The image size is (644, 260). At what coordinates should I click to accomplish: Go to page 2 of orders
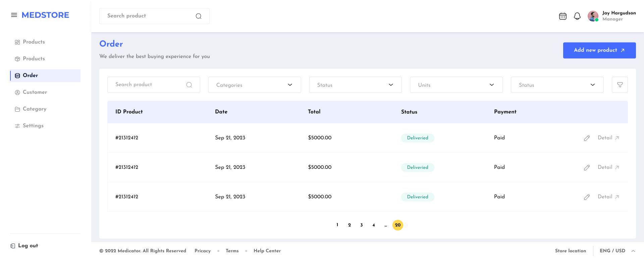pyautogui.click(x=350, y=225)
